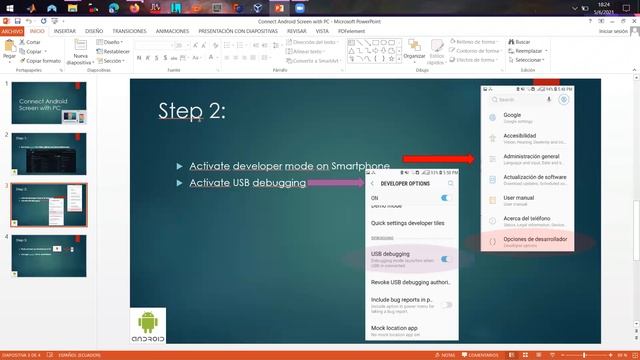Click COMENTARIOS in status bar
640x360 pixels.
480,355
